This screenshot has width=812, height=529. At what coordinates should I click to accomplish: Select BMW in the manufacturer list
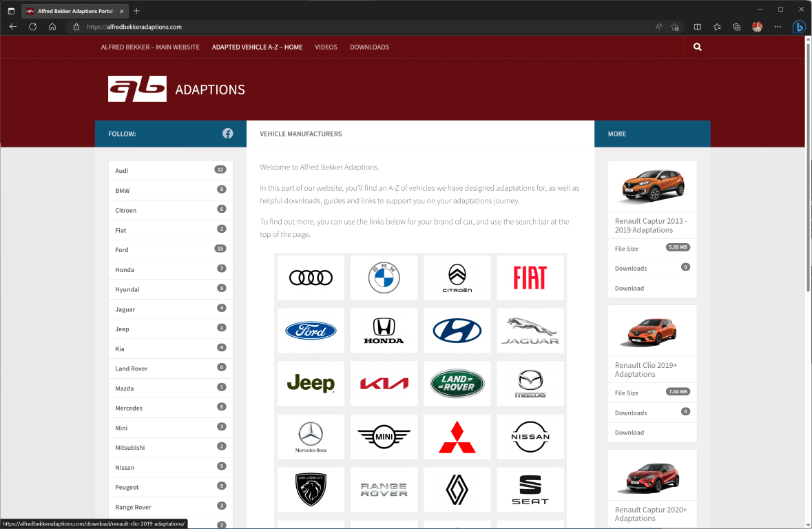[x=171, y=190]
